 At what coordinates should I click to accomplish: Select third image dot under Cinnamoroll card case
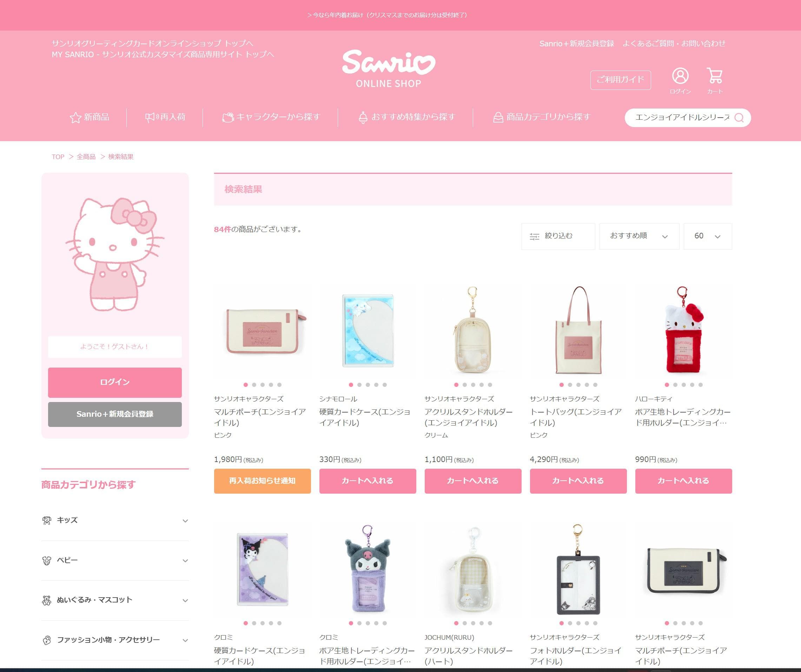[x=368, y=385]
